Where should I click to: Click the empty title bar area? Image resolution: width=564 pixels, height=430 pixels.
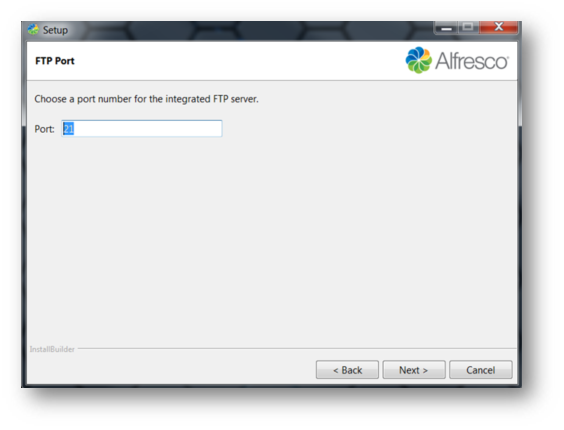252,30
